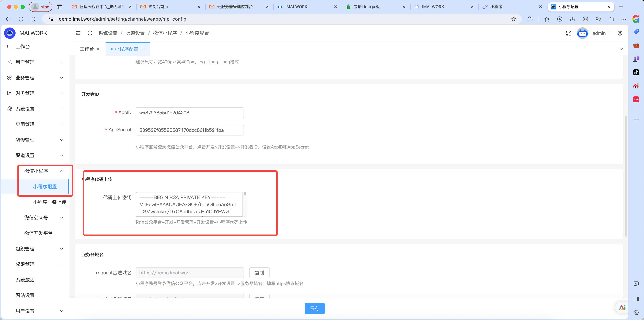
Task: Open the admin user dropdown
Action: click(x=601, y=33)
